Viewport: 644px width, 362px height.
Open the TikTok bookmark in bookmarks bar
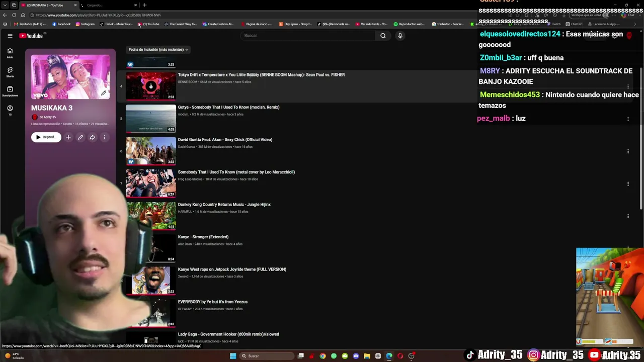[116, 24]
